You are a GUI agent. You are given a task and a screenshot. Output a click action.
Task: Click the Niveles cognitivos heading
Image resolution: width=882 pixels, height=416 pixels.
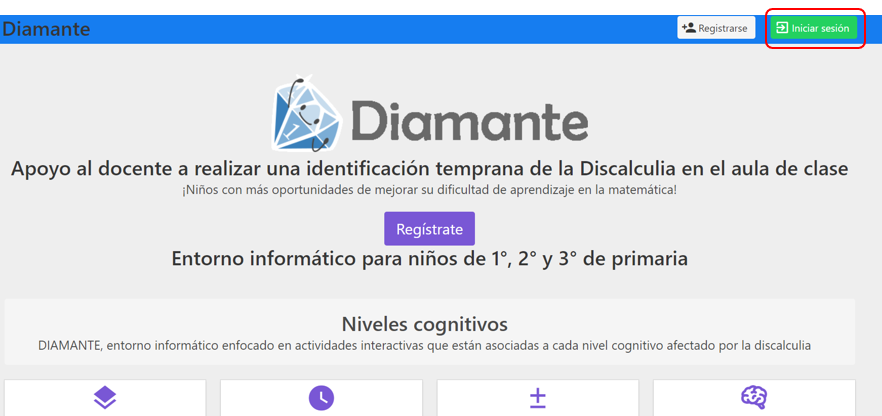424,324
